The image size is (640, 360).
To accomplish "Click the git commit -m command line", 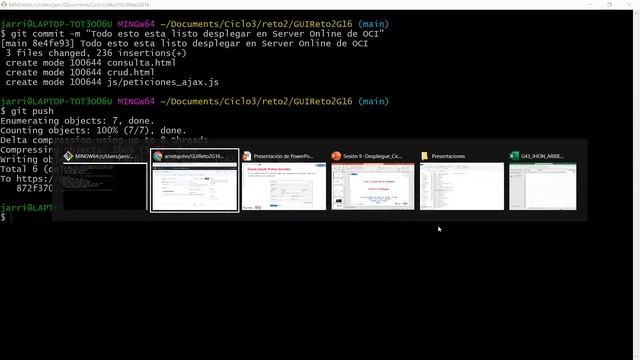I will [x=192, y=34].
